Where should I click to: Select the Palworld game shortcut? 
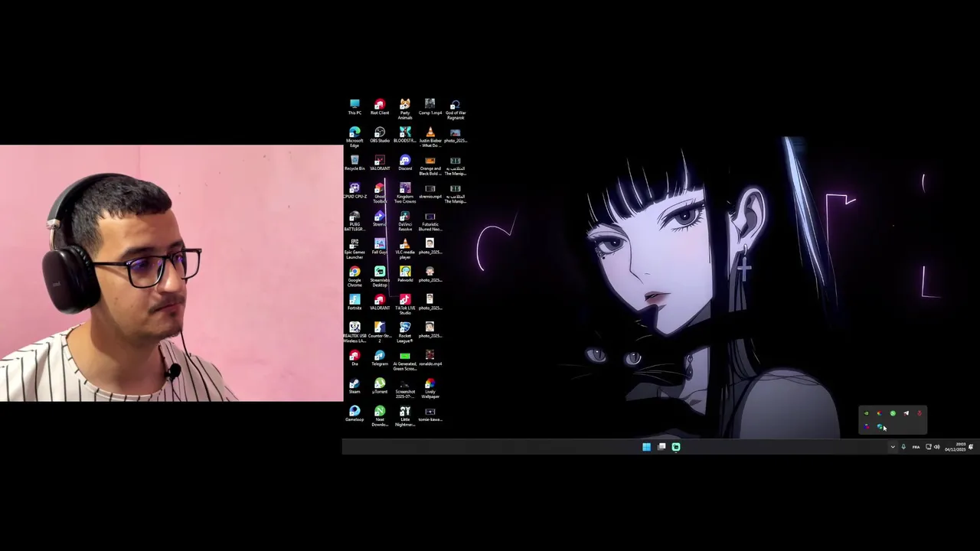(x=405, y=275)
